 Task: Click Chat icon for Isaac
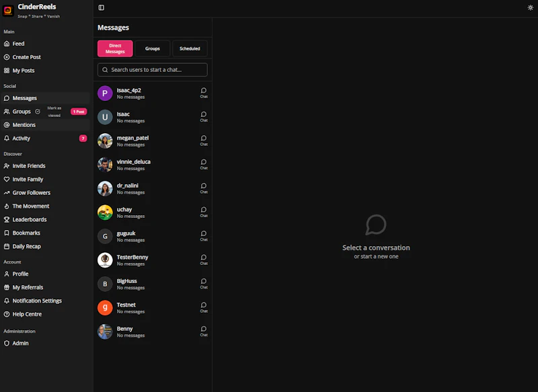coord(204,116)
